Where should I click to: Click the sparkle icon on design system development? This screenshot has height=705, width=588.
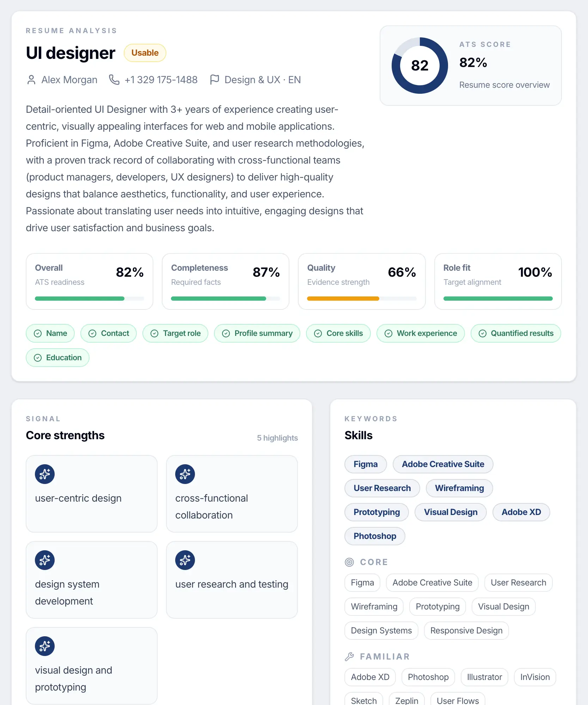(45, 560)
